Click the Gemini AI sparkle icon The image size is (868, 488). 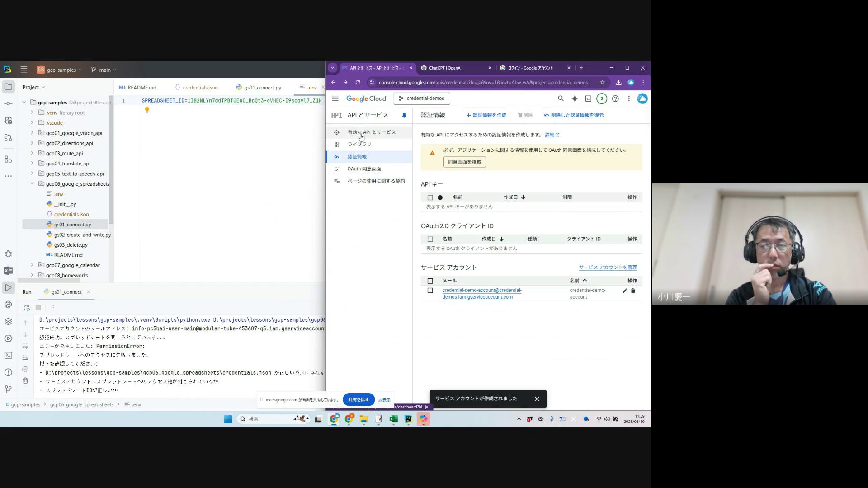tap(575, 99)
